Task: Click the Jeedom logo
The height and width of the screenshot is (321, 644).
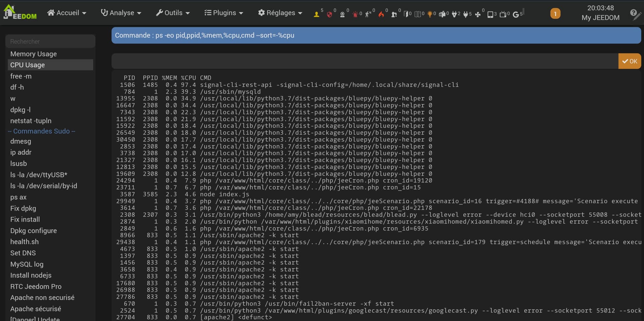Action: coord(19,13)
